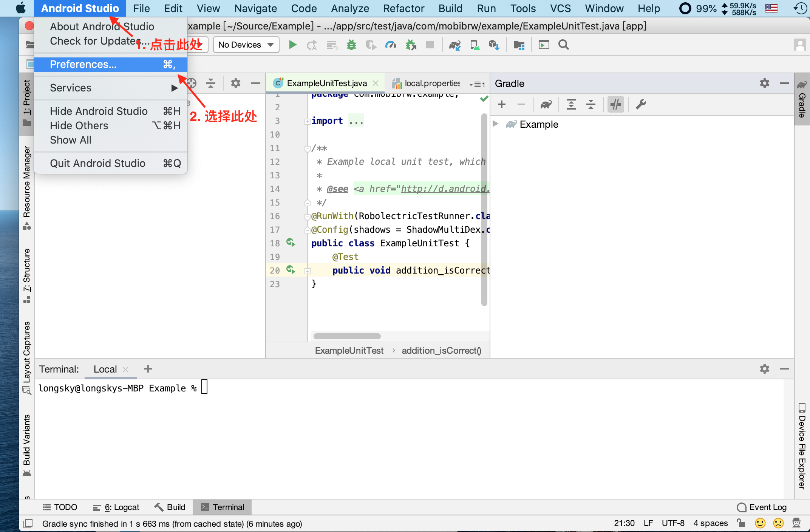Expand folded import block on line 3
810x532 pixels.
pos(308,121)
